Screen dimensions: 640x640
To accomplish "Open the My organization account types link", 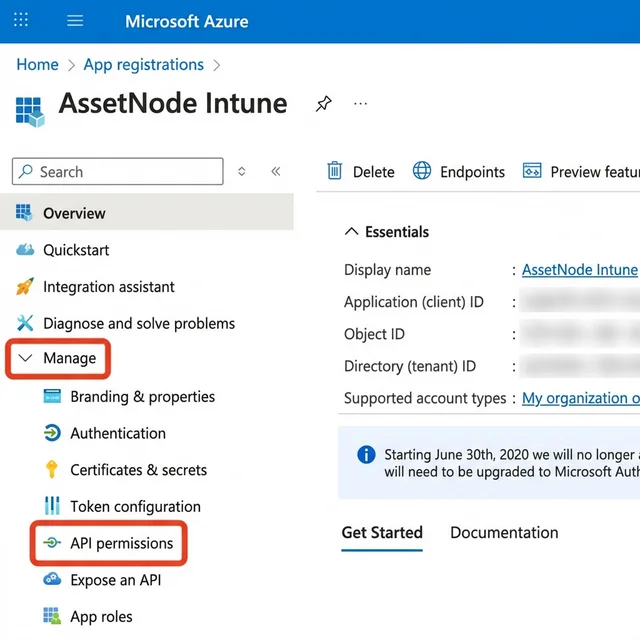I will click(581, 398).
